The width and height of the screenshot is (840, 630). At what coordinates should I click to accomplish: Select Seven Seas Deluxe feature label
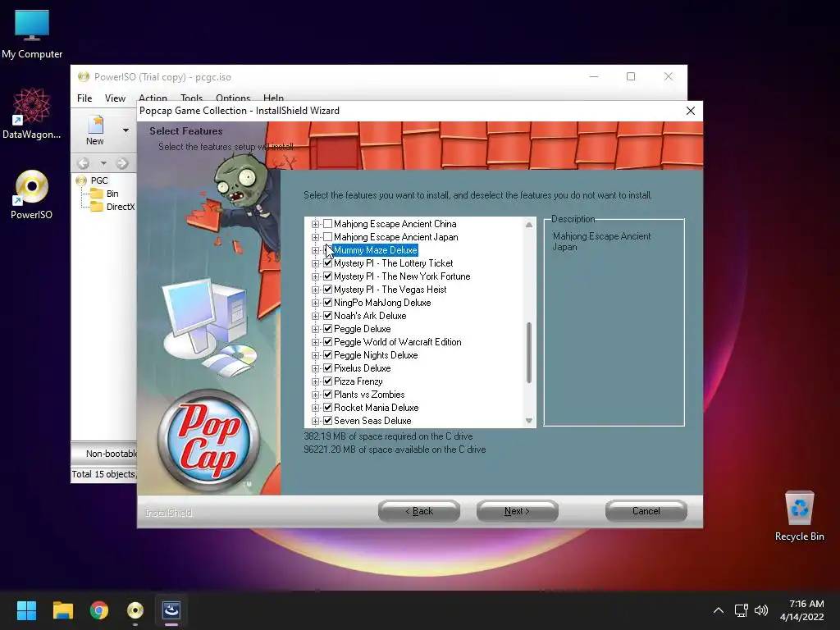372,421
